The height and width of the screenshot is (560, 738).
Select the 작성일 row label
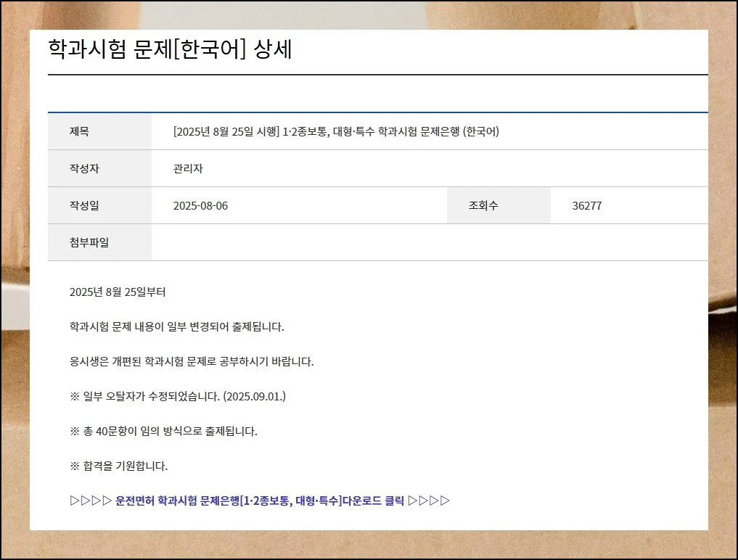84,206
